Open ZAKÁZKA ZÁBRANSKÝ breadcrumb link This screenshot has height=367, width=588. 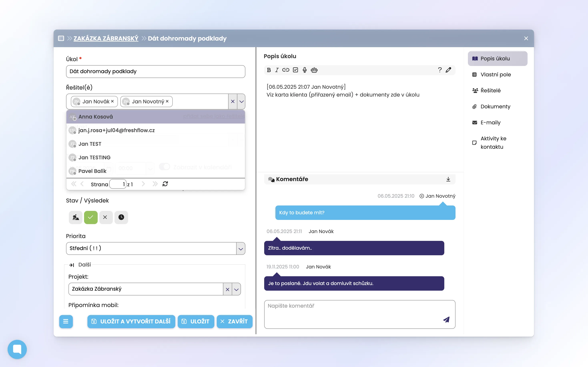tap(106, 38)
